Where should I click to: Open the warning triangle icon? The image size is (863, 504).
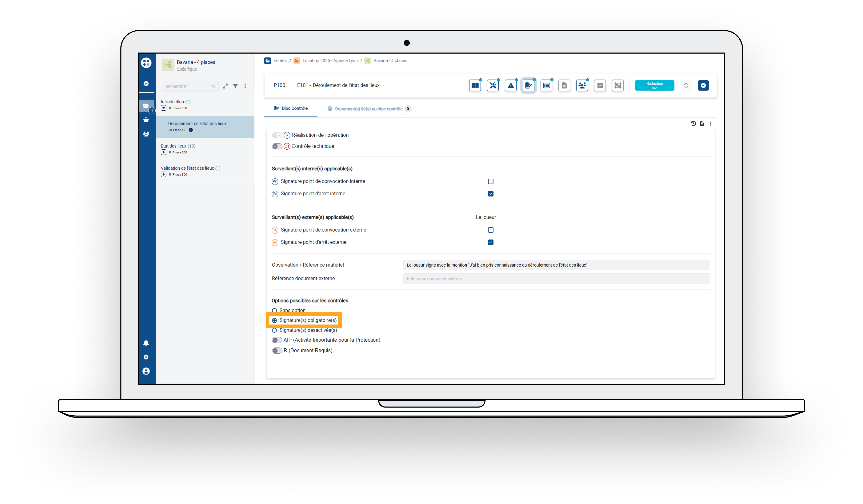(x=511, y=86)
